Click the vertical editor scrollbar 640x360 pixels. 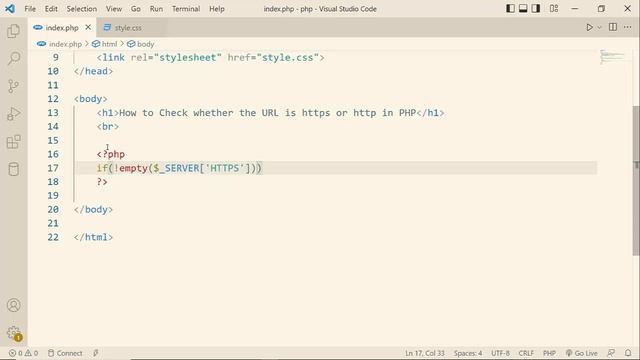click(x=636, y=180)
